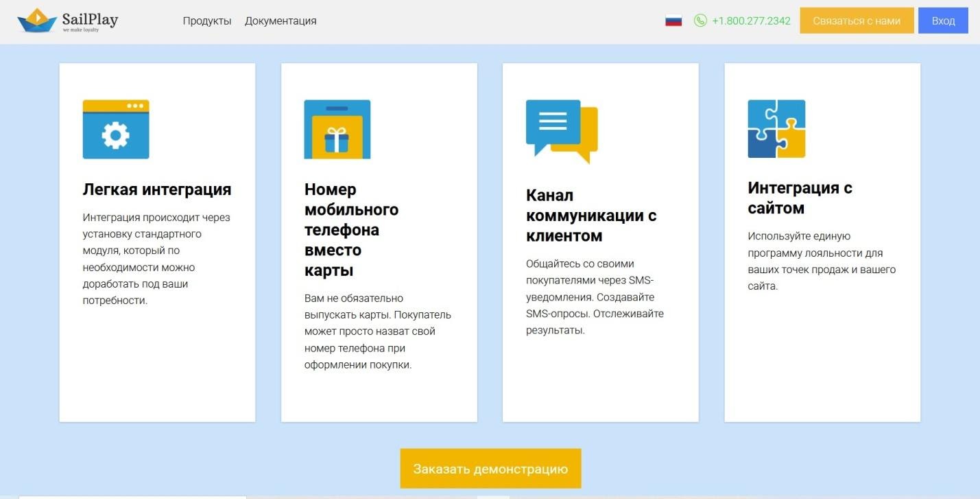Click the стандартного модуля integration description text
980x499 pixels.
click(157, 251)
